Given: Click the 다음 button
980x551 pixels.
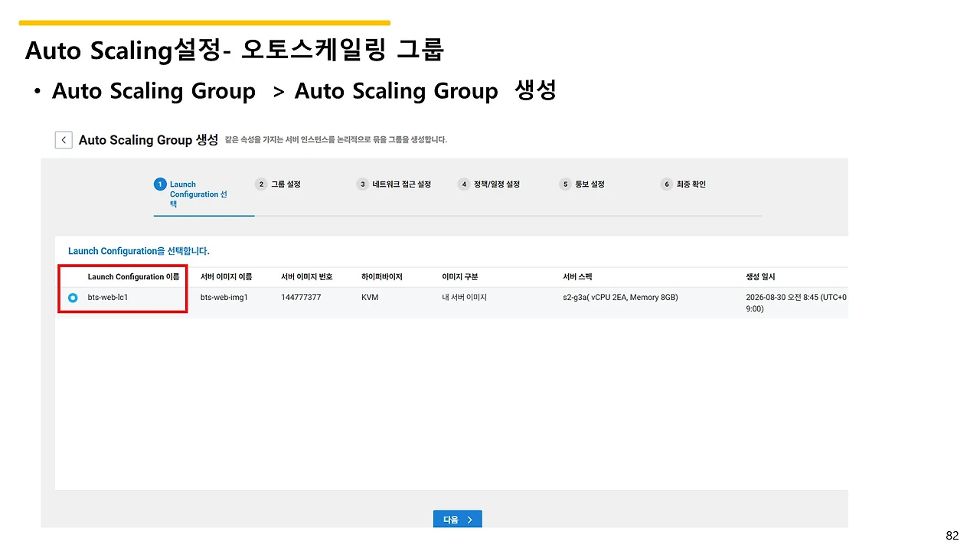Looking at the screenshot, I should tap(458, 520).
